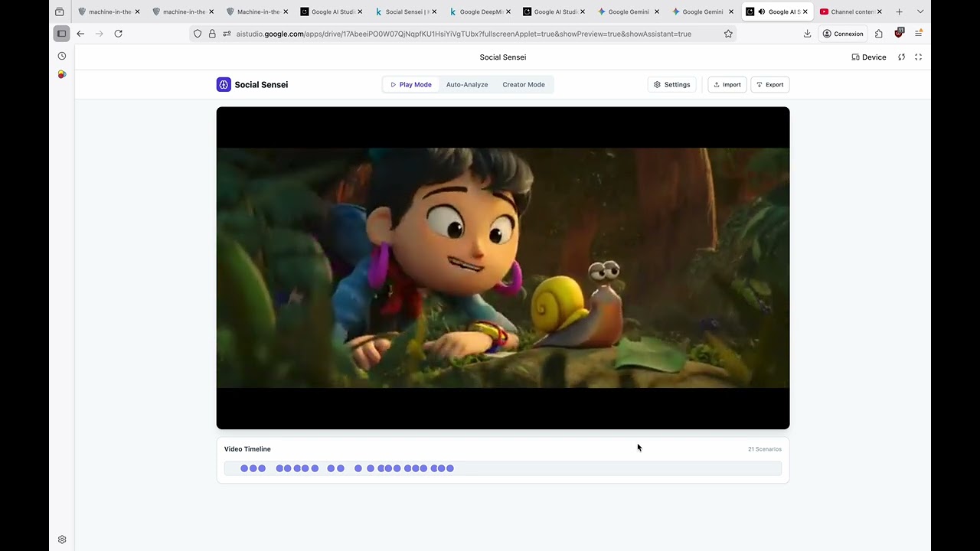
Task: Click the Social Sensei brain logo icon
Action: tap(224, 85)
